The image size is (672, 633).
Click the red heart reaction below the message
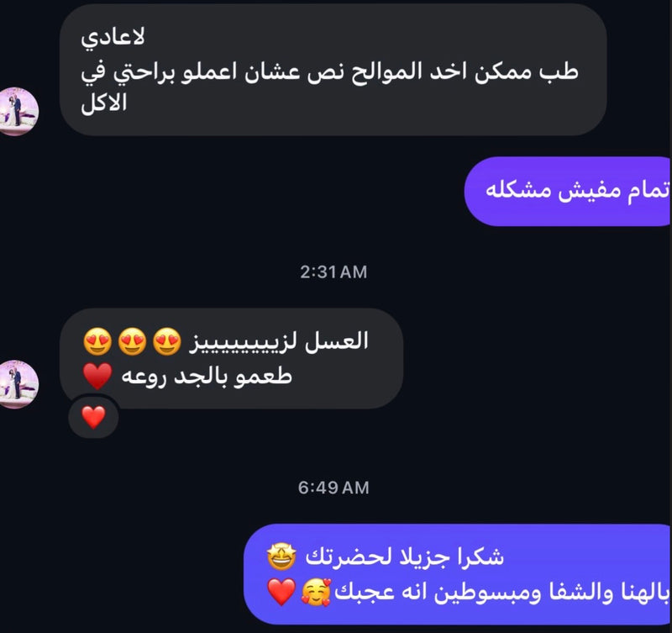coord(93,417)
